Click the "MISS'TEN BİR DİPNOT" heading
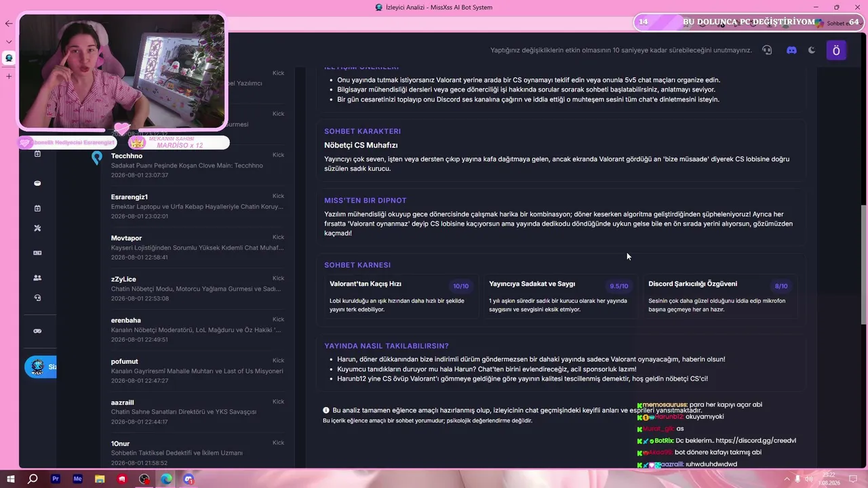Screen dimensions: 868x488 point(366,201)
